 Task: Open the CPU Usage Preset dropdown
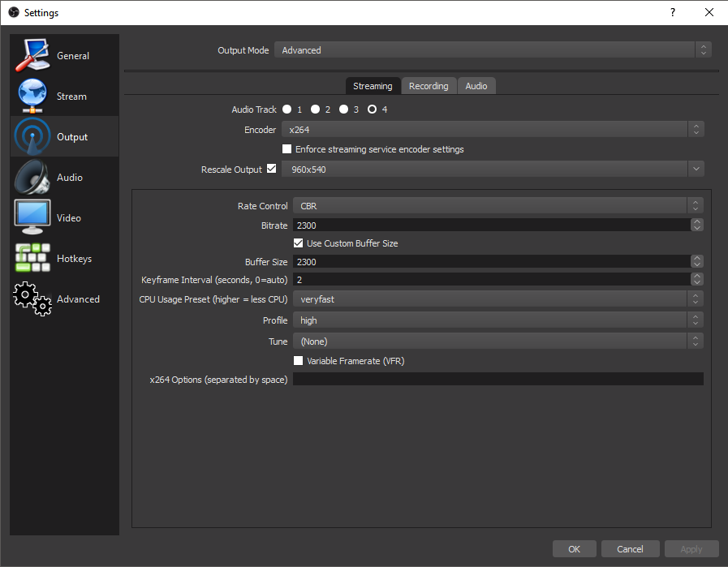click(x=498, y=299)
